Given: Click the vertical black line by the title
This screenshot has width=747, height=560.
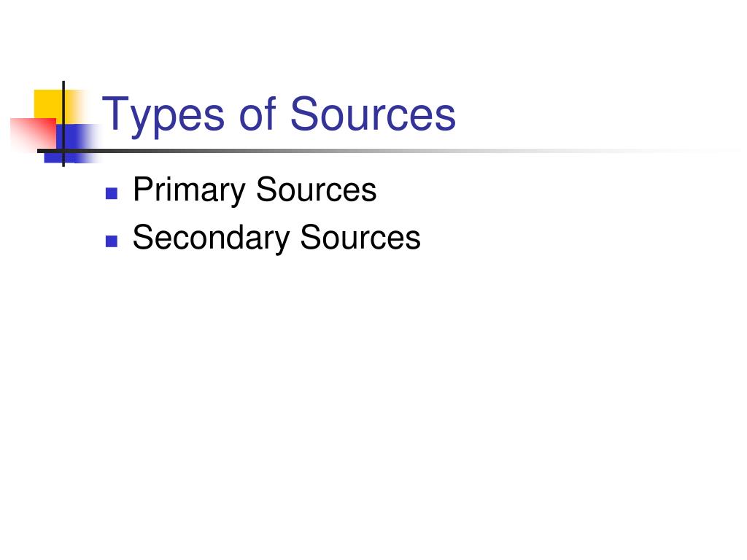Looking at the screenshot, I should click(x=63, y=124).
